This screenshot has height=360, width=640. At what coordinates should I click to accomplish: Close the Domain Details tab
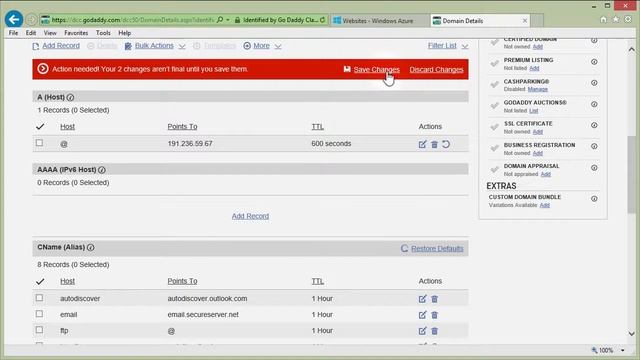coord(525,20)
